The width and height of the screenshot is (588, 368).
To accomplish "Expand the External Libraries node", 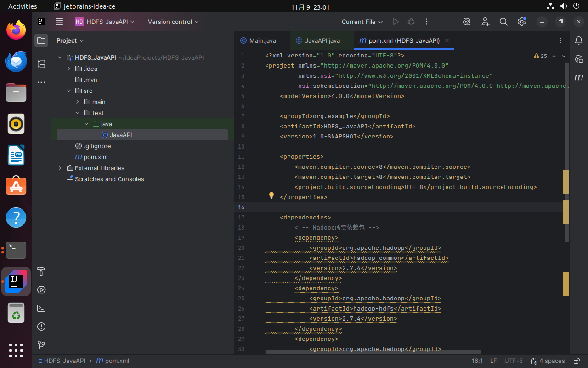I will 60,168.
